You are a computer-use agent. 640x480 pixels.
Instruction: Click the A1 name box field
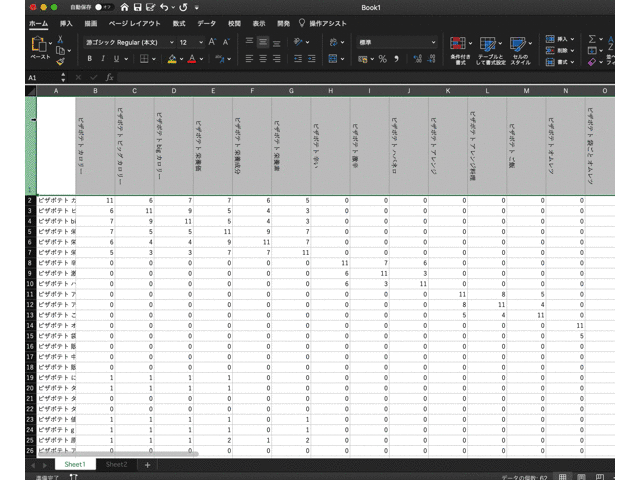(x=33, y=77)
